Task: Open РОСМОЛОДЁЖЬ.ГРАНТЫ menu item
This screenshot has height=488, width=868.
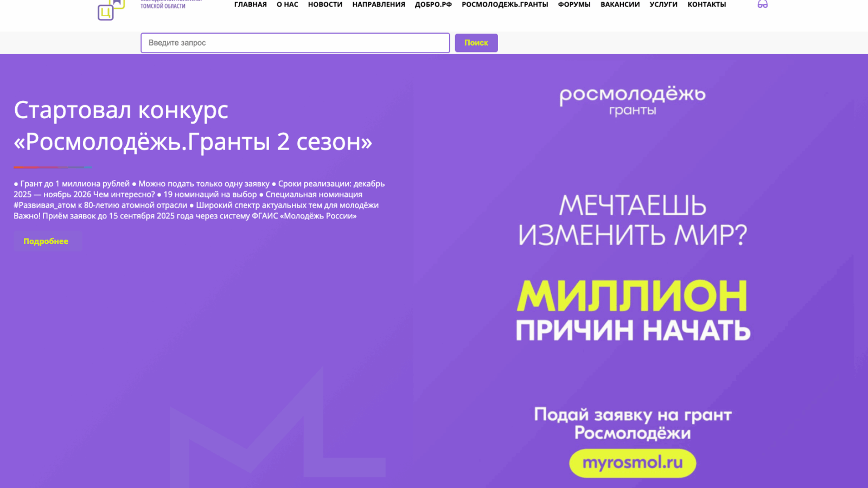Action: pos(505,4)
